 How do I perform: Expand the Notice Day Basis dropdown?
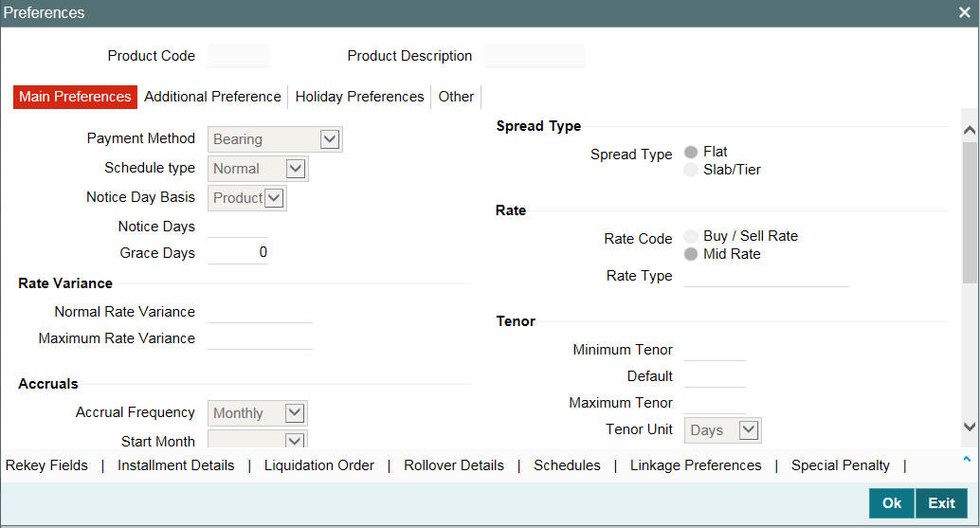pyautogui.click(x=247, y=198)
